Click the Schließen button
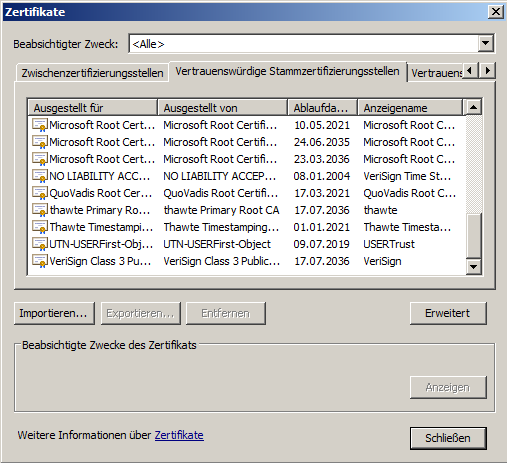507x463 pixels. [x=448, y=438]
